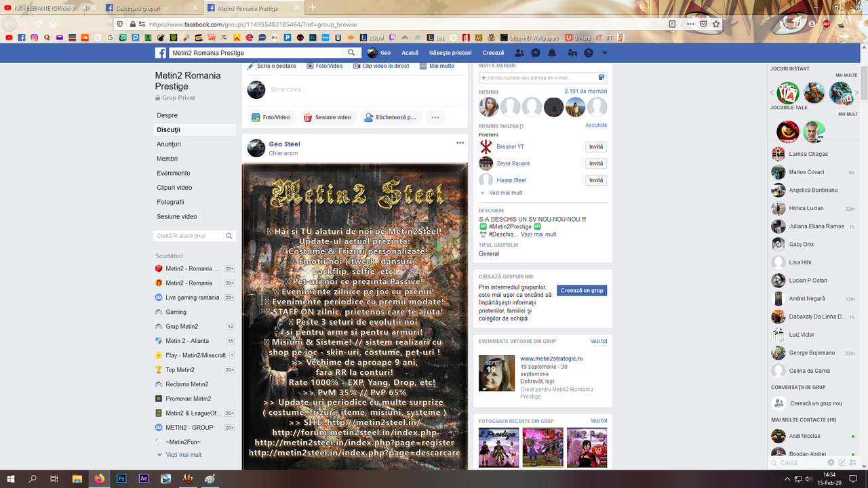Click the Firefox address bar URL
This screenshot has width=868, height=488.
click(x=253, y=24)
